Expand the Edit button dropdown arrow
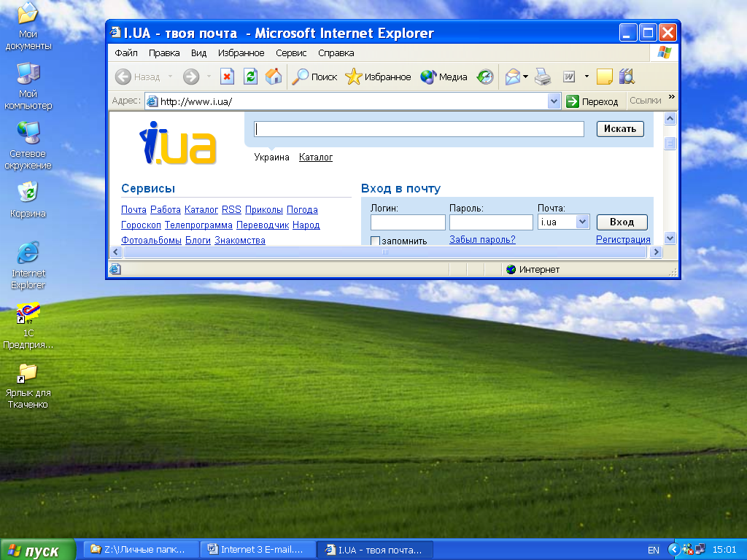Screen dimensions: 747x560 (x=587, y=77)
